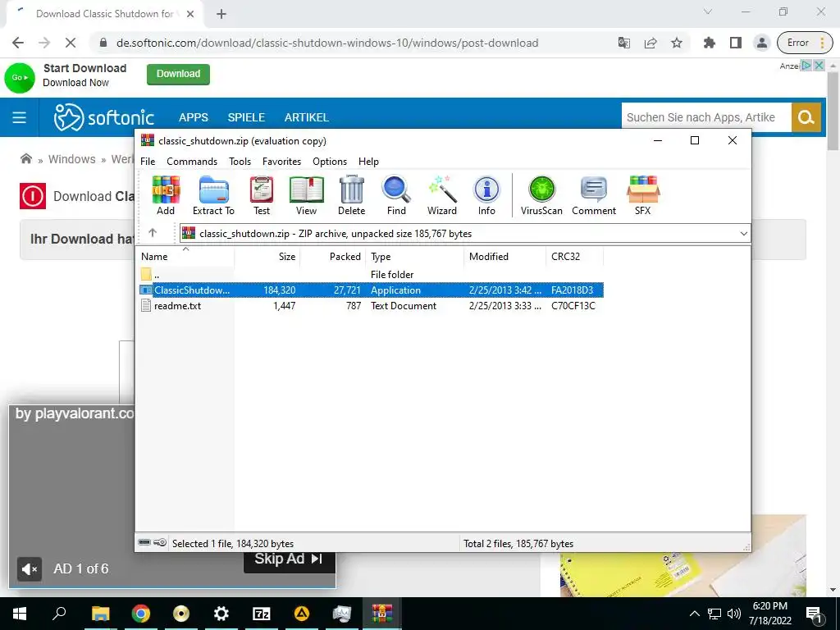
Task: Close the Download Classic Shutdown tab
Action: point(190,14)
